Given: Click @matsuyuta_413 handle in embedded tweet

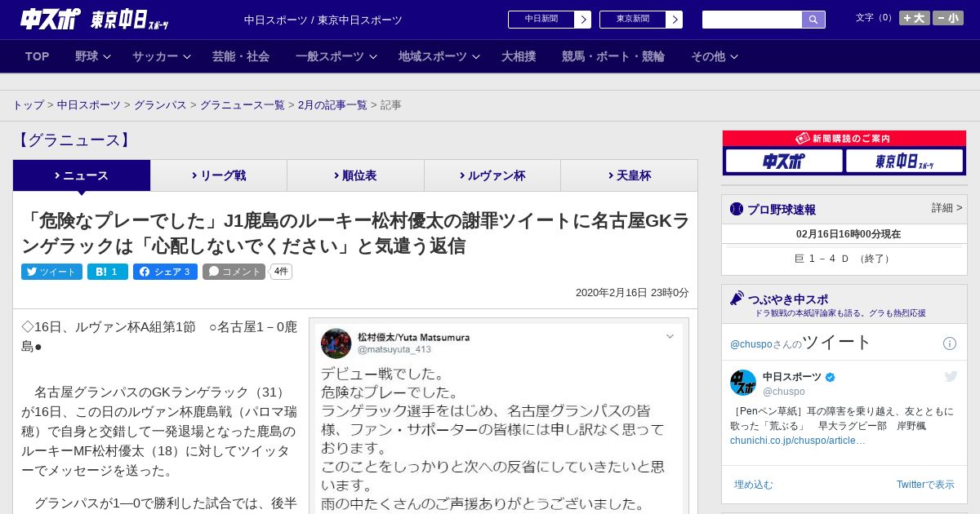Looking at the screenshot, I should pos(394,349).
